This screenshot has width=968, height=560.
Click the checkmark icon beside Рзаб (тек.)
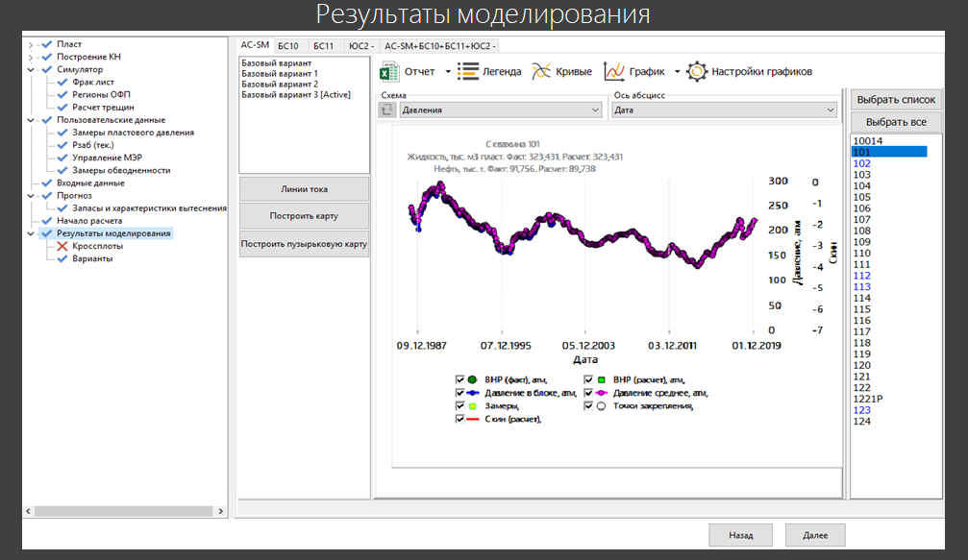pyautogui.click(x=62, y=145)
